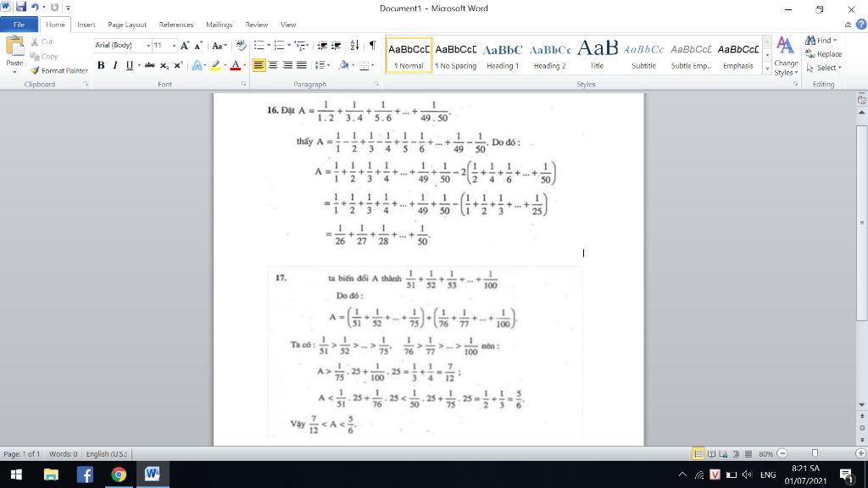868x488 pixels.
Task: Click the Font Color red A button
Action: [x=236, y=65]
